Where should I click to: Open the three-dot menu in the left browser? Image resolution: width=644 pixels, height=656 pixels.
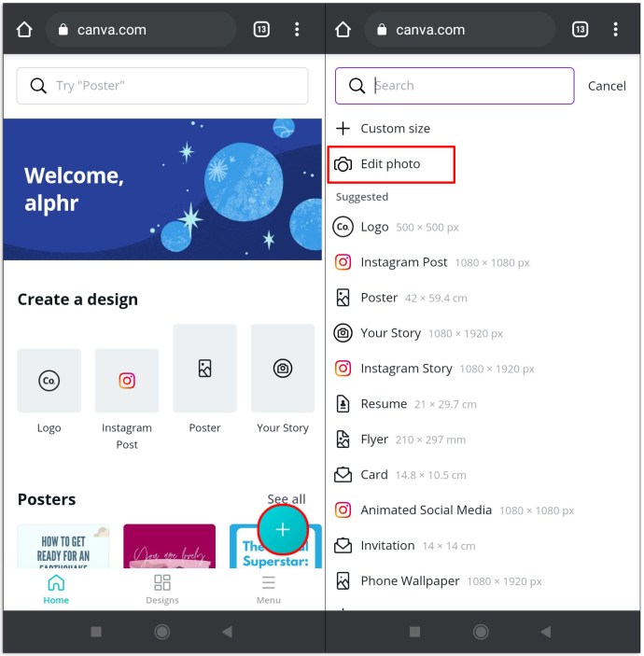pyautogui.click(x=297, y=29)
